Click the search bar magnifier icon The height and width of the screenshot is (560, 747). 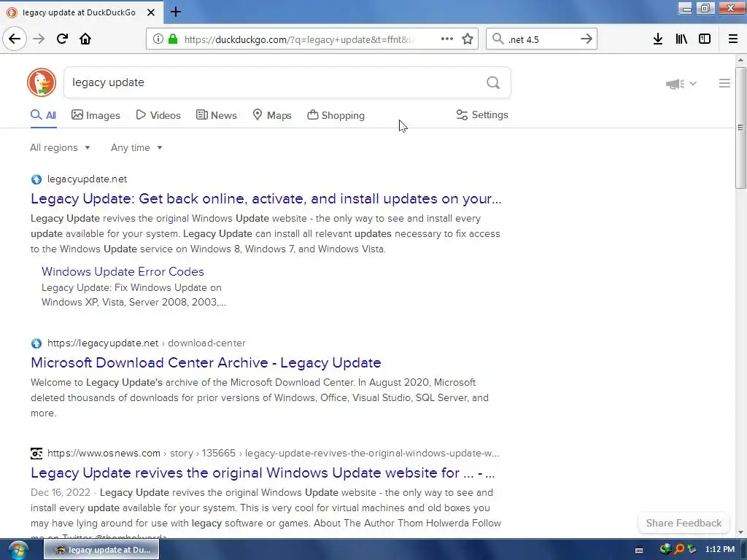[x=498, y=39]
